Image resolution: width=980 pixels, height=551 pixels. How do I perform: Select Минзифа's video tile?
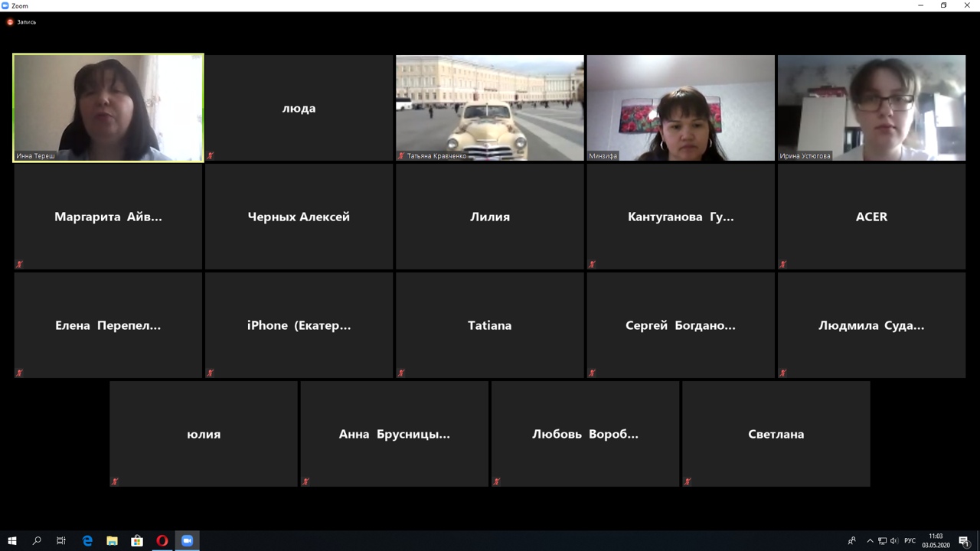point(681,107)
